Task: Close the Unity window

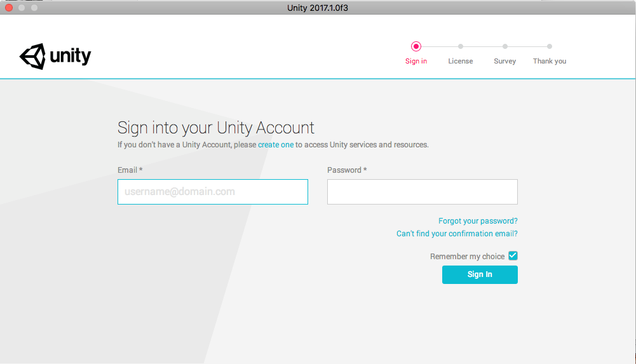Action: [9, 8]
